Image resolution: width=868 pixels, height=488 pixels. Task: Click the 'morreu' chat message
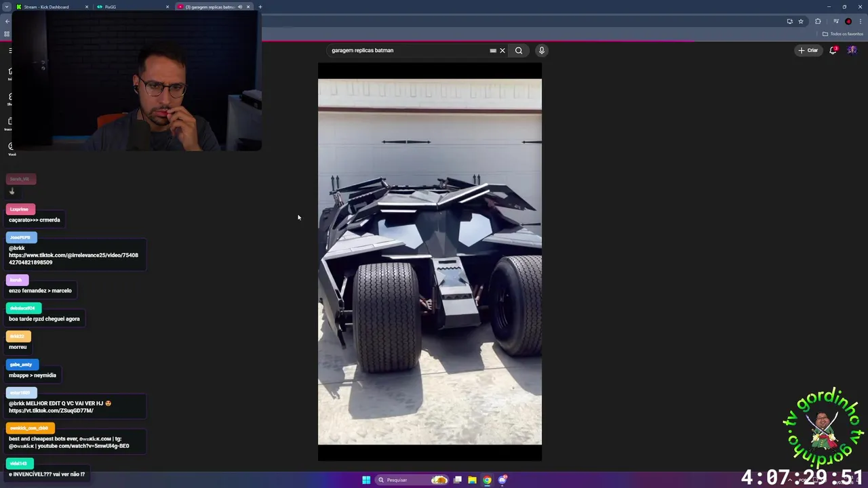(18, 347)
